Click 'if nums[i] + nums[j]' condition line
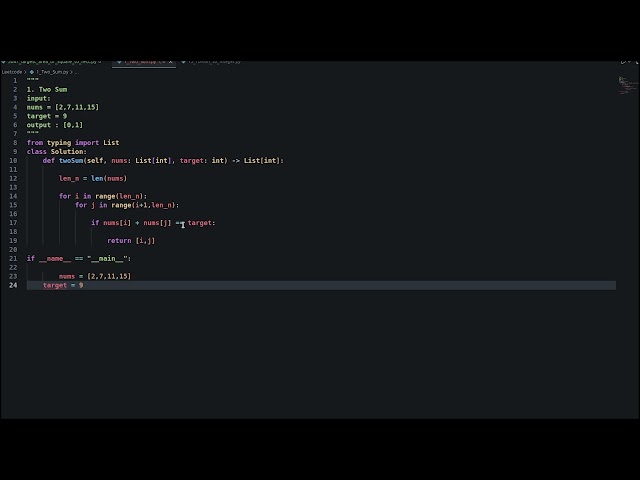 point(153,223)
